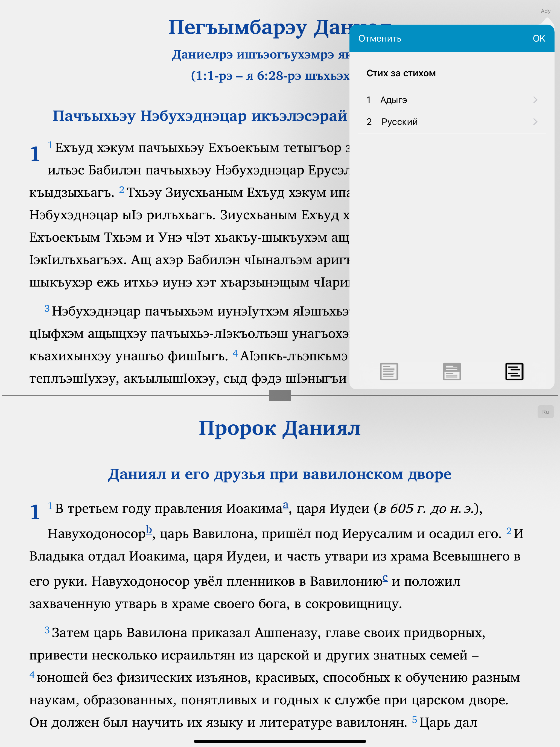Select the single pane layout icon
The height and width of the screenshot is (747, 560).
click(x=389, y=372)
